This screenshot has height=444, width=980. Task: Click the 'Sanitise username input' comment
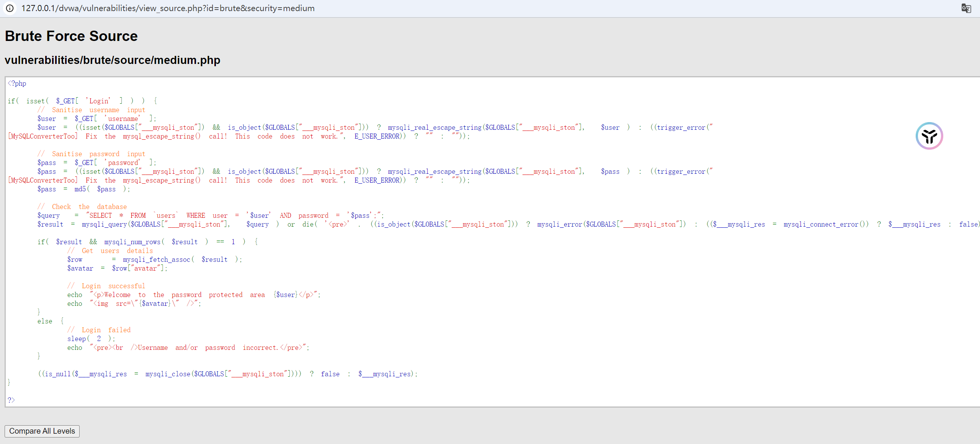(91, 110)
